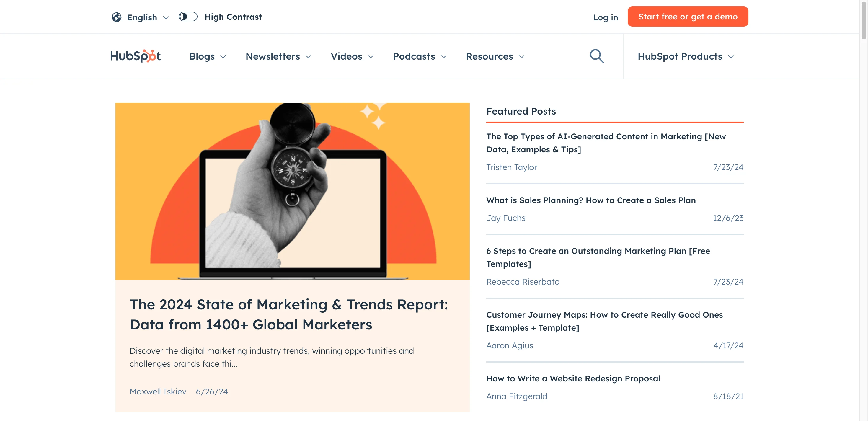Expand the Blogs menu
868x421 pixels.
[207, 56]
